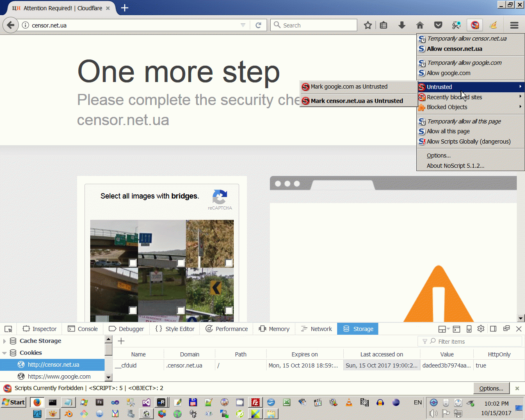Go to the Firefox home page
This screenshot has height=420, width=525.
pyautogui.click(x=420, y=25)
